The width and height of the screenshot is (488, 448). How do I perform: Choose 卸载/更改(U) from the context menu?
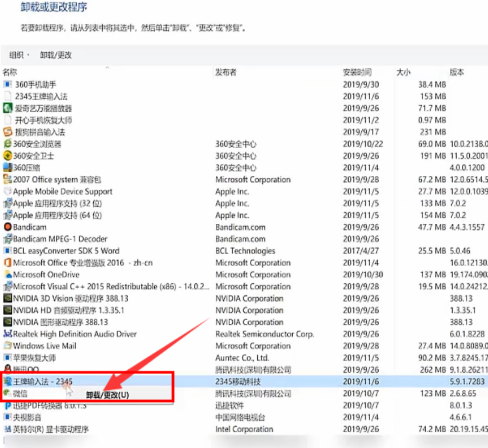click(x=107, y=395)
